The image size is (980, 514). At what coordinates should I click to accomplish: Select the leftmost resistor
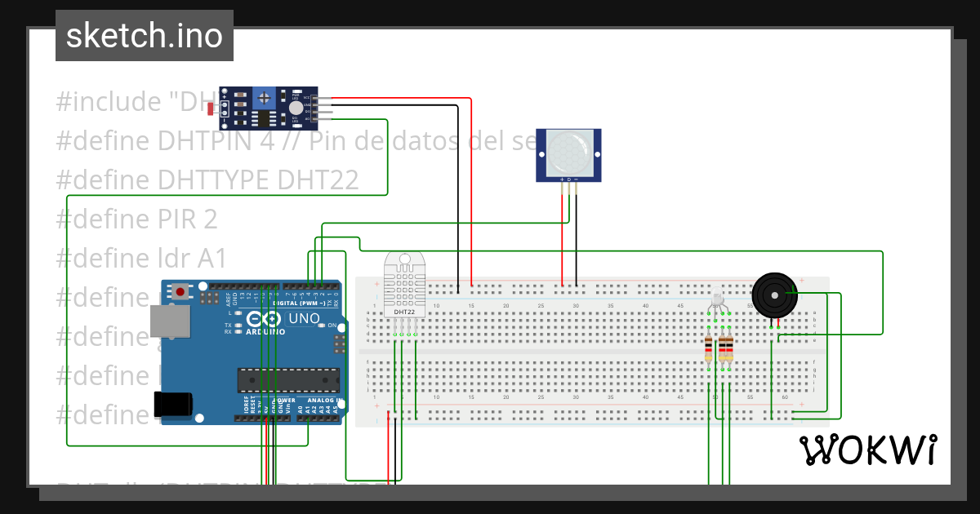[709, 349]
